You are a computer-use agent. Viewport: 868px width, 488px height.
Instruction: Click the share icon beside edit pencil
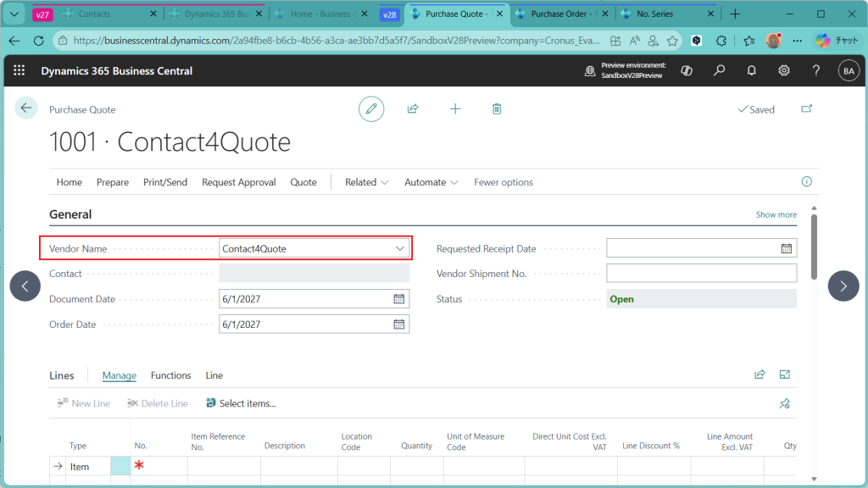tap(413, 108)
